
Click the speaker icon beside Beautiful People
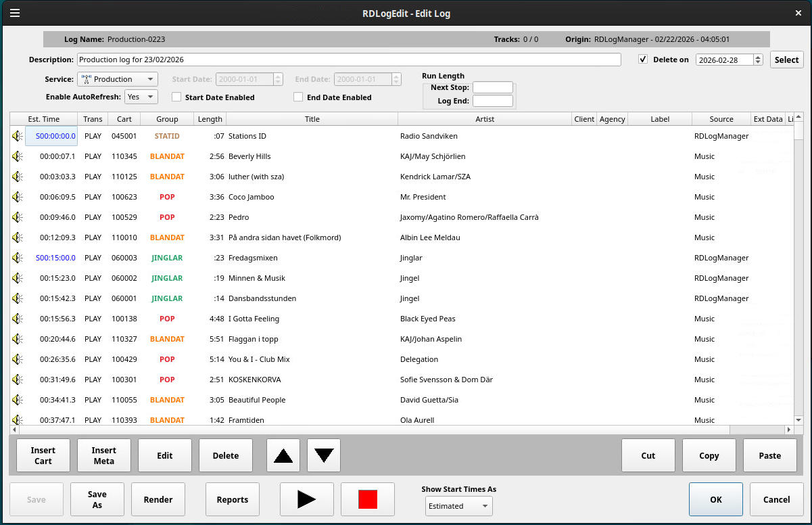(18, 400)
